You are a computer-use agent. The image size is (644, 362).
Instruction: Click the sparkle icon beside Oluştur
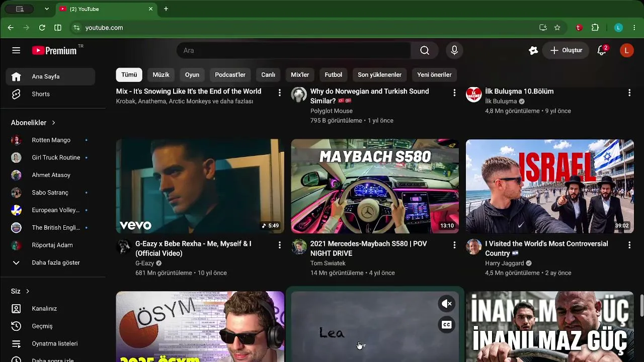coord(533,50)
